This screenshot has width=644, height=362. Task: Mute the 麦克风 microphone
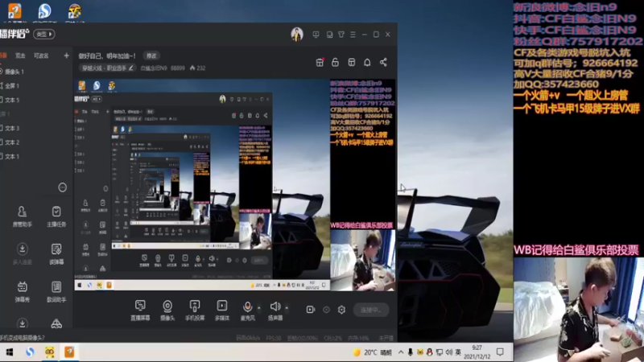[x=247, y=310]
